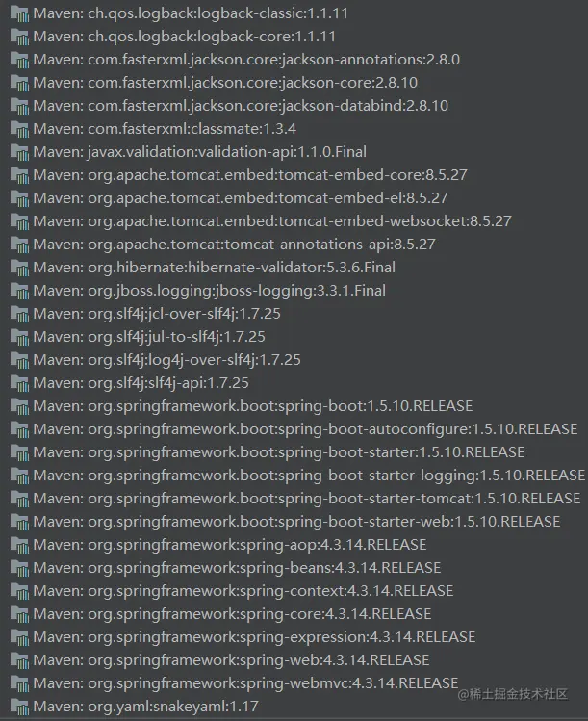The height and width of the screenshot is (721, 588).
Task: Click library icon beside spring-boot-starter:1.5.10.RELEASE
Action: 19,452
